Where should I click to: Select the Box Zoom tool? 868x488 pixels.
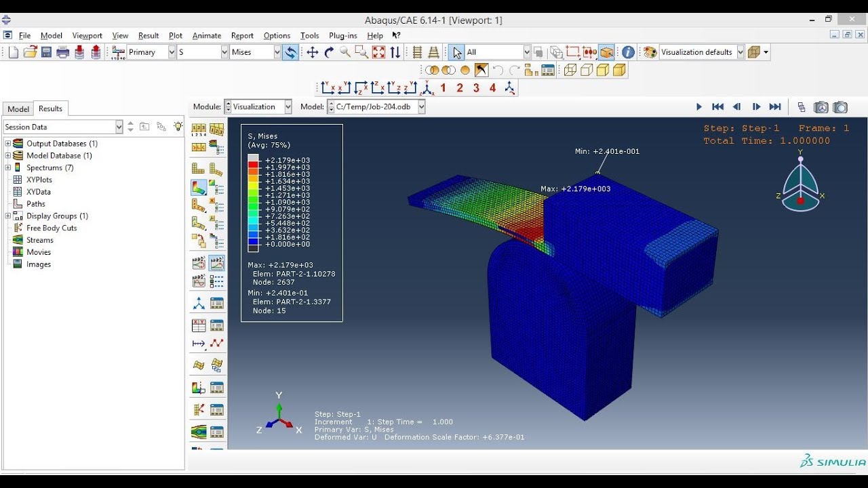pyautogui.click(x=361, y=52)
